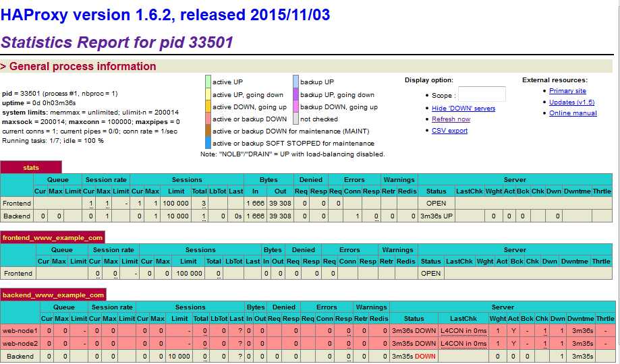Click Session rate header in backend_www_example_com table
This screenshot has height=364, width=620.
coord(112,307)
